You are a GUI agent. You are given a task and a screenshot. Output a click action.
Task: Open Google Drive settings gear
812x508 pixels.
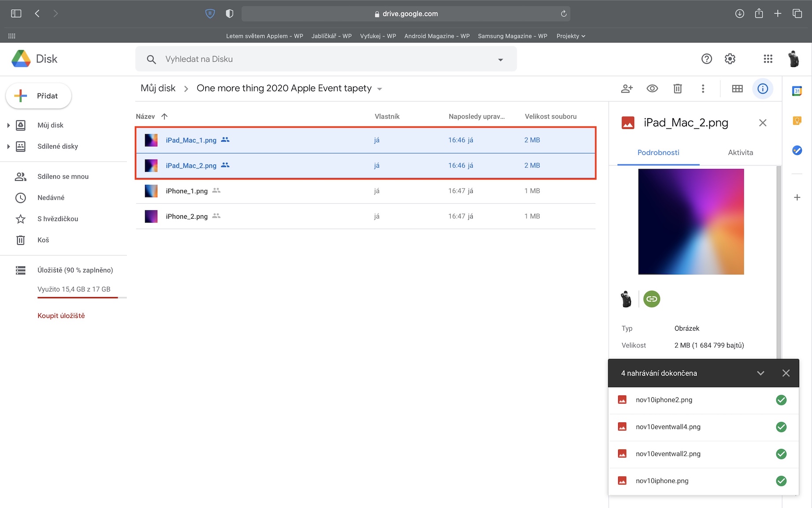(730, 59)
